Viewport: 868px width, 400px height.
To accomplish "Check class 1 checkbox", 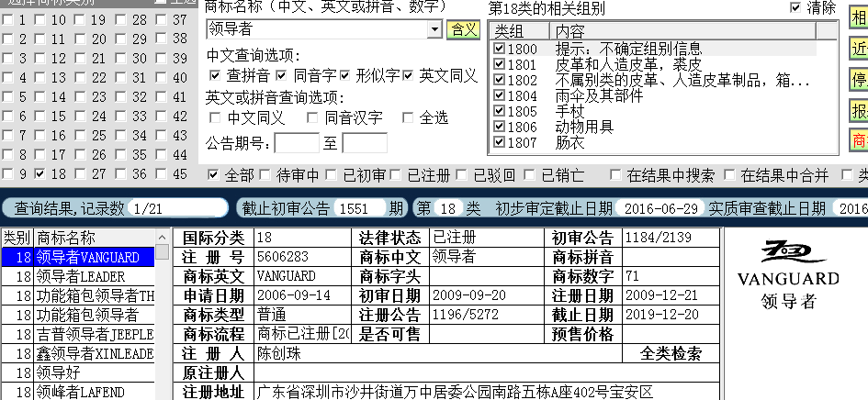I will [x=7, y=20].
